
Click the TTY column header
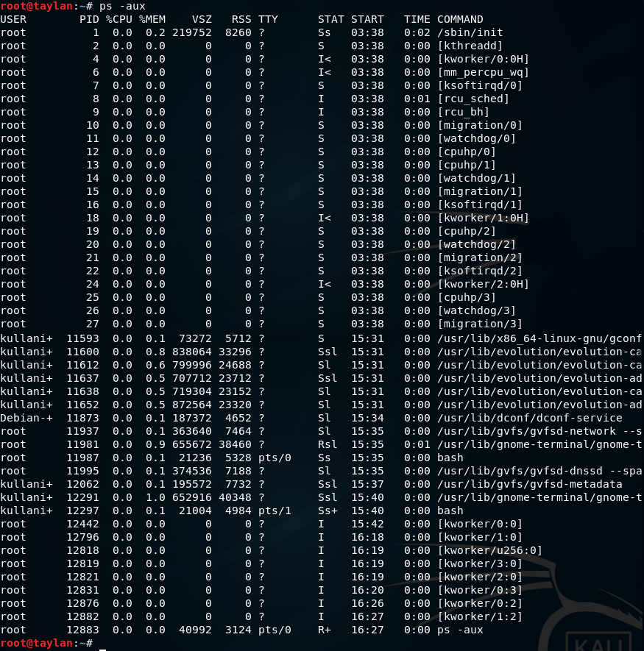coord(268,20)
